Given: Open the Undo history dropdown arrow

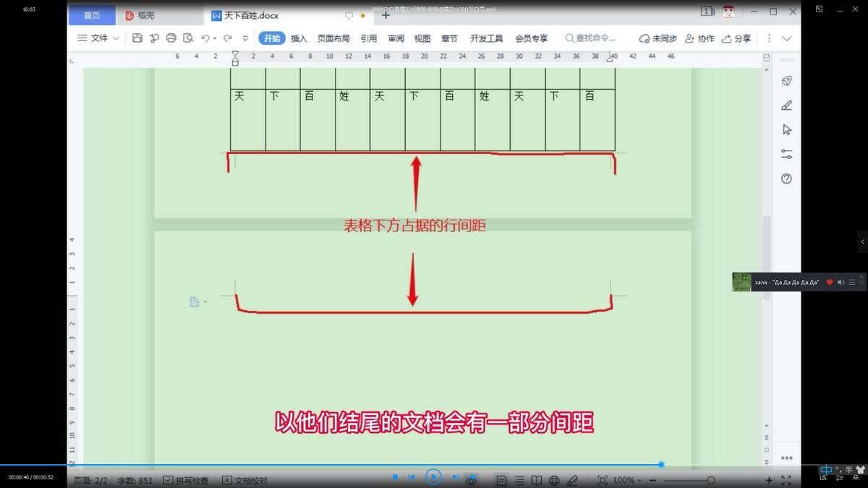Looking at the screenshot, I should point(215,39).
